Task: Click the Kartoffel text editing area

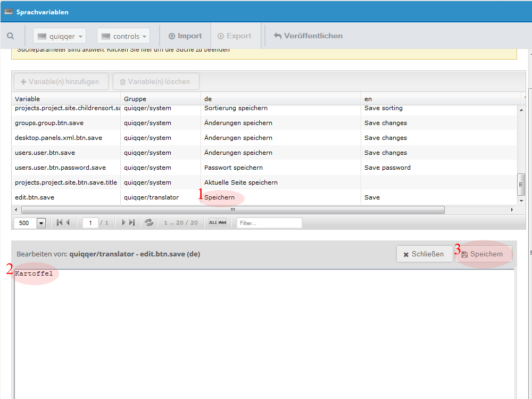Action: point(264,334)
